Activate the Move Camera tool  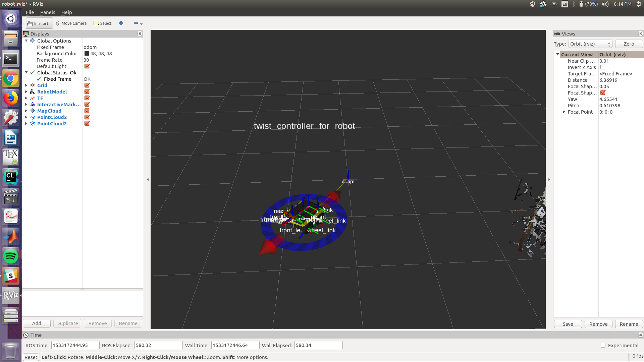tap(71, 23)
